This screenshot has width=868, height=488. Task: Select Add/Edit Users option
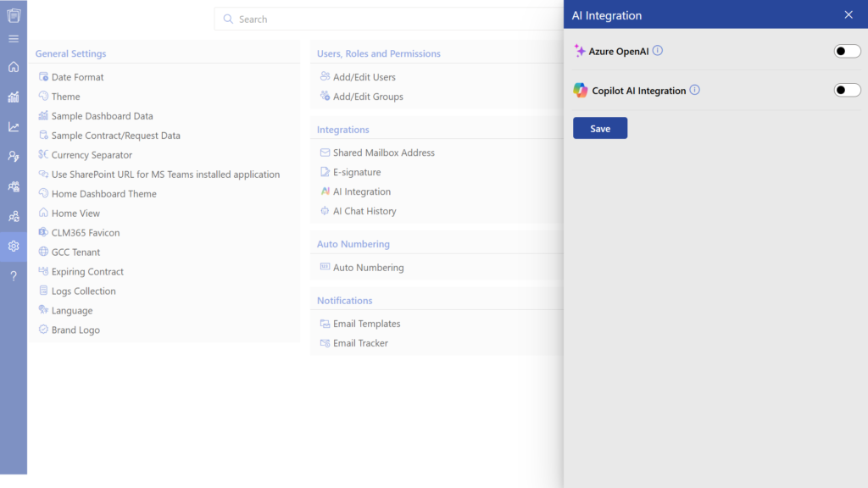364,77
